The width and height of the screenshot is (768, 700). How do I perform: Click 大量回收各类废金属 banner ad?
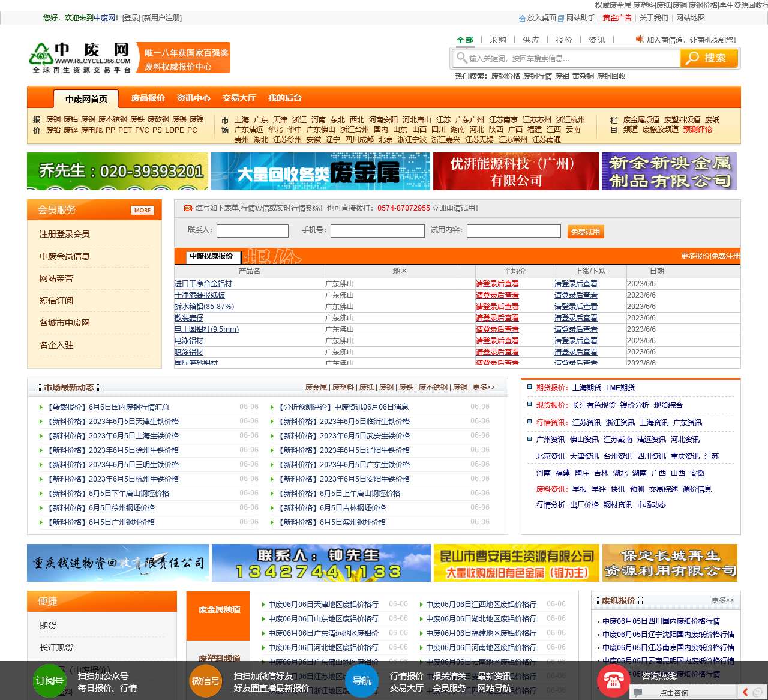point(320,171)
